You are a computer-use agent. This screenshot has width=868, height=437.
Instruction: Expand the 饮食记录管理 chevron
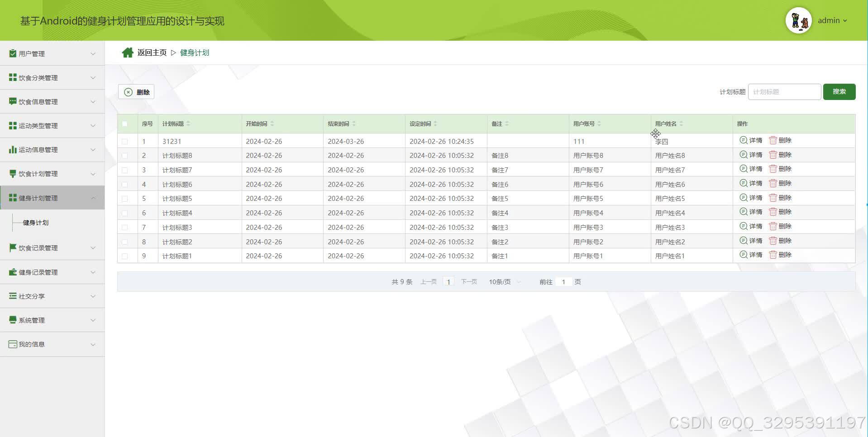click(93, 247)
